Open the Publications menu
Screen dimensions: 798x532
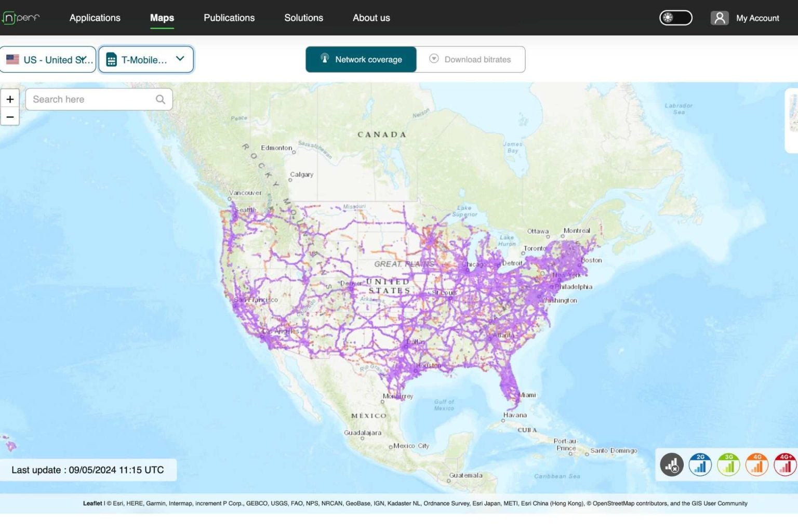point(229,18)
